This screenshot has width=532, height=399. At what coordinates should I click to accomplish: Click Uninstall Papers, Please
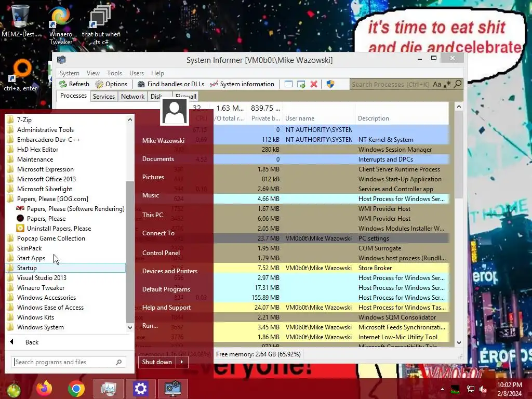coord(70,229)
